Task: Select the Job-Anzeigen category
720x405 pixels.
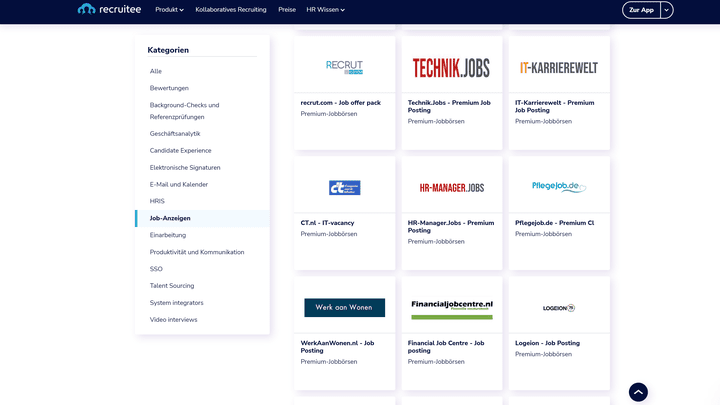Action: 170,218
